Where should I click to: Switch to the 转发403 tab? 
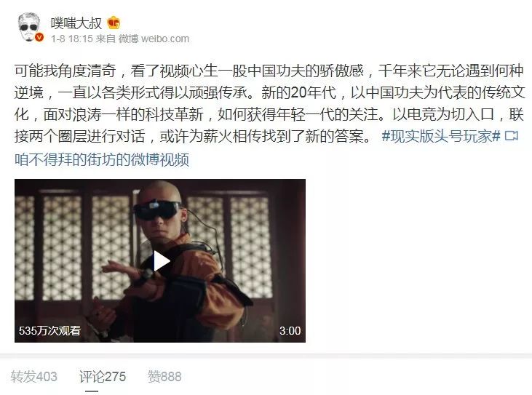click(x=33, y=377)
